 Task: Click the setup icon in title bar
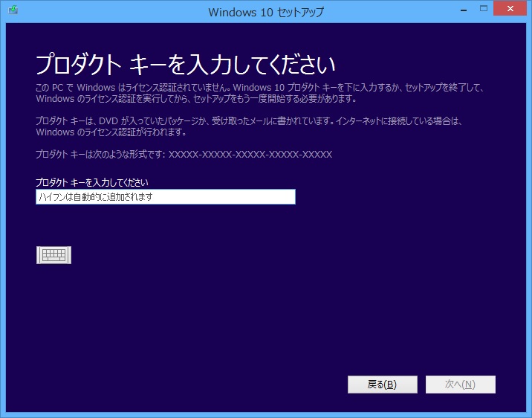(x=13, y=10)
